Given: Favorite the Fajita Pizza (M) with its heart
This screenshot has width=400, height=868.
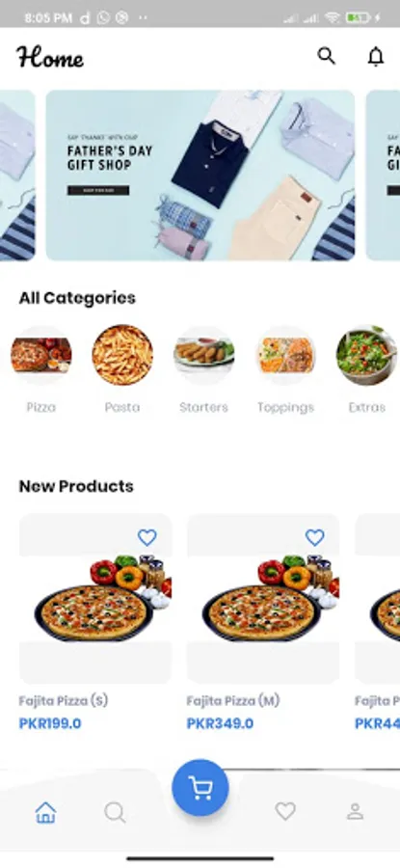Looking at the screenshot, I should point(315,537).
